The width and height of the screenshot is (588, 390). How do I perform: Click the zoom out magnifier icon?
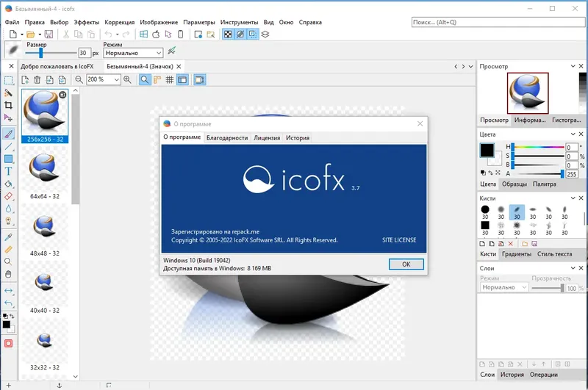click(79, 80)
